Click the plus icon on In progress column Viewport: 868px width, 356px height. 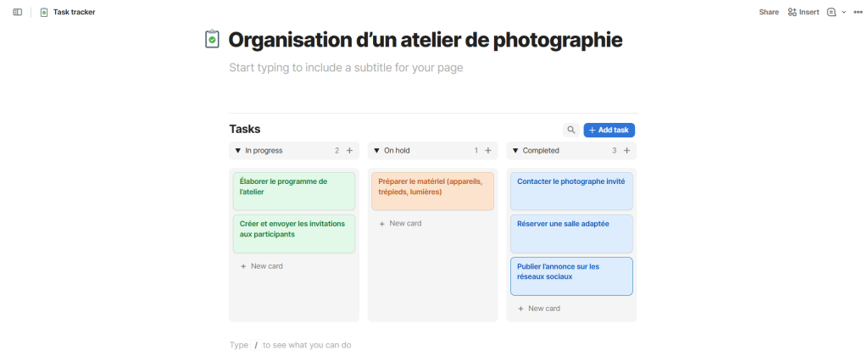tap(349, 151)
